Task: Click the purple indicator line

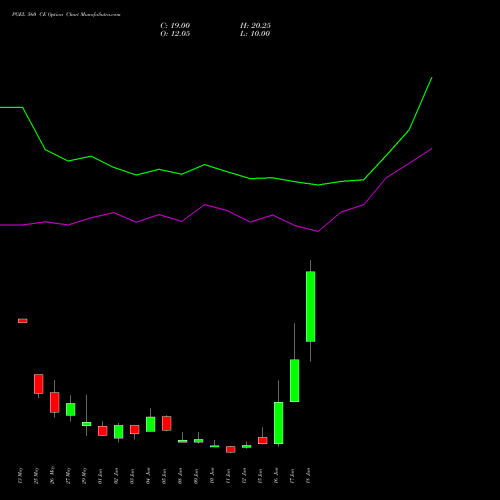Action: (216, 209)
